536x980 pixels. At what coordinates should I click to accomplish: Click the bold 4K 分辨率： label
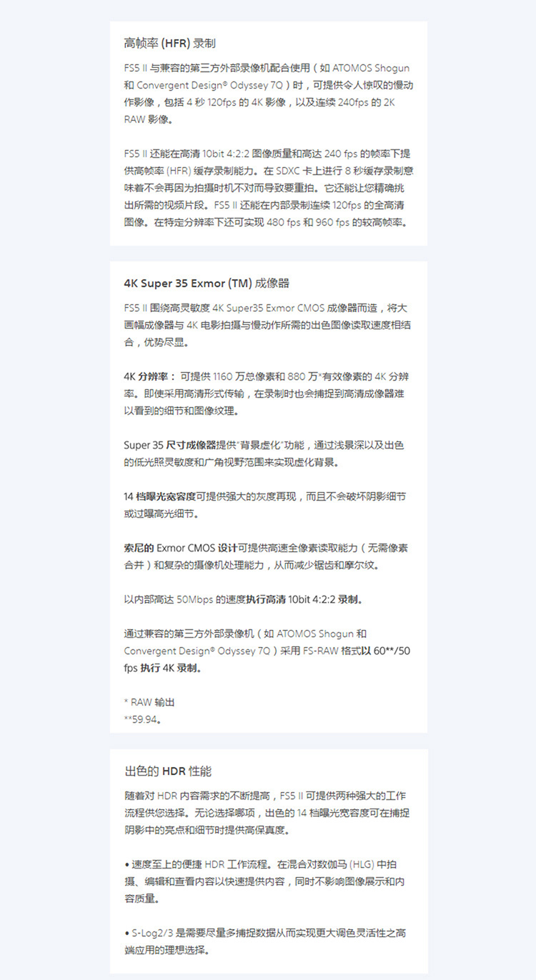150,376
